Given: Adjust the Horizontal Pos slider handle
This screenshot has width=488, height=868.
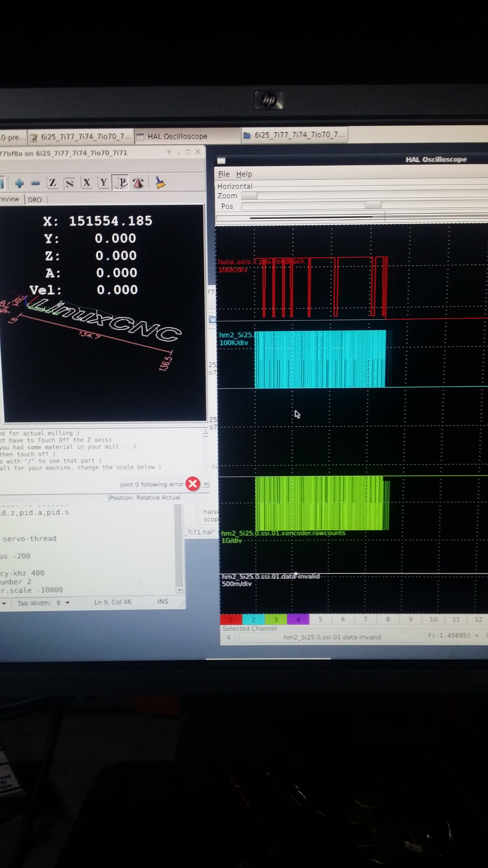Looking at the screenshot, I should pyautogui.click(x=373, y=205).
